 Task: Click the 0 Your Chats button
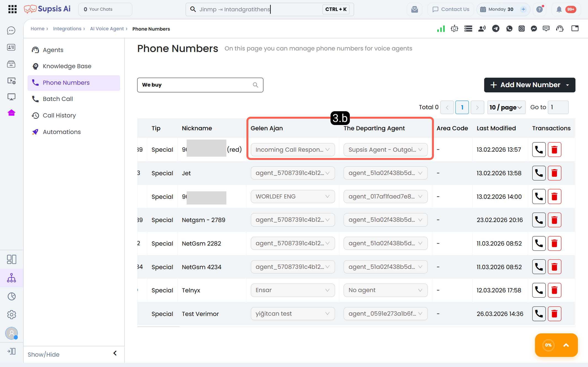pyautogui.click(x=105, y=9)
